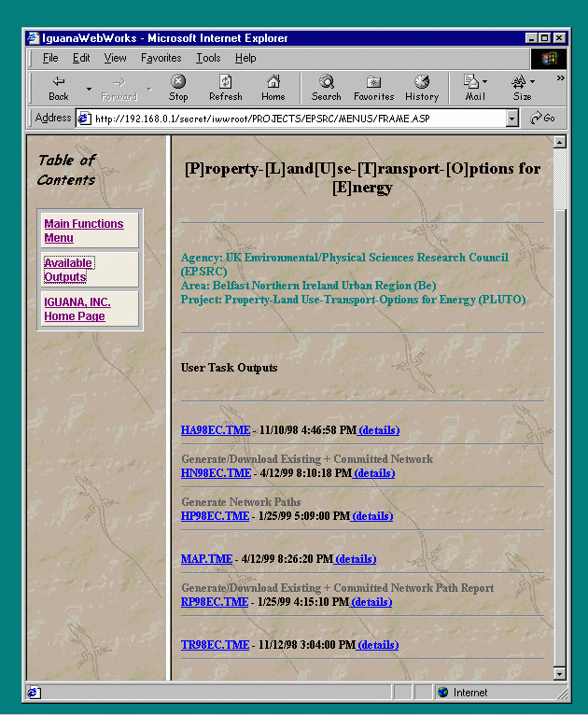Click the IE icon in title bar
This screenshot has width=588, height=715.
click(33, 38)
